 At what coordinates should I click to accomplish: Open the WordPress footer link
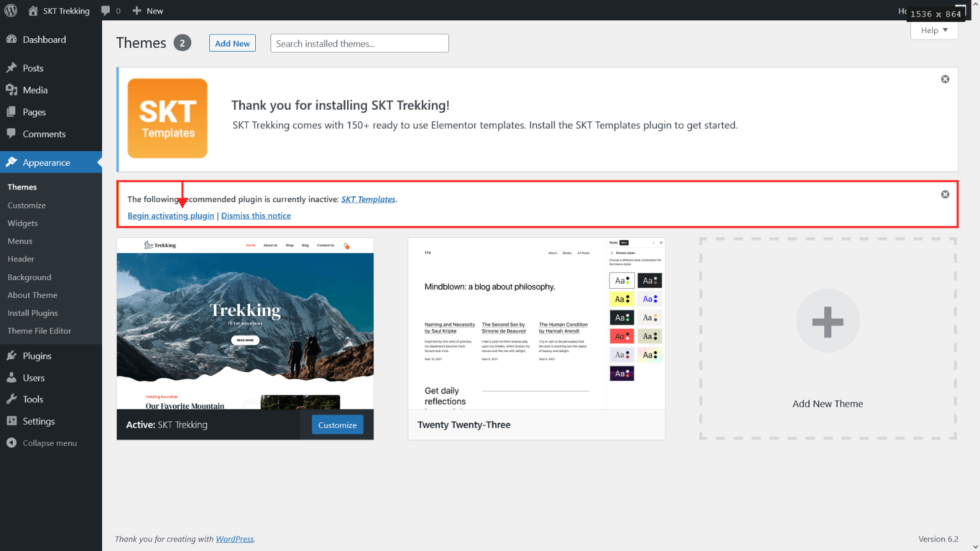tap(235, 539)
